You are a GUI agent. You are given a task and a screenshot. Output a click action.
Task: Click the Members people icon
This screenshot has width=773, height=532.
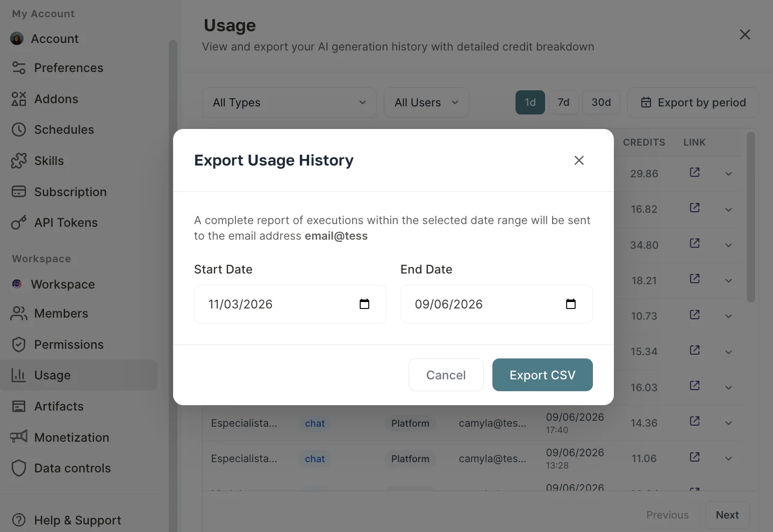point(19,313)
